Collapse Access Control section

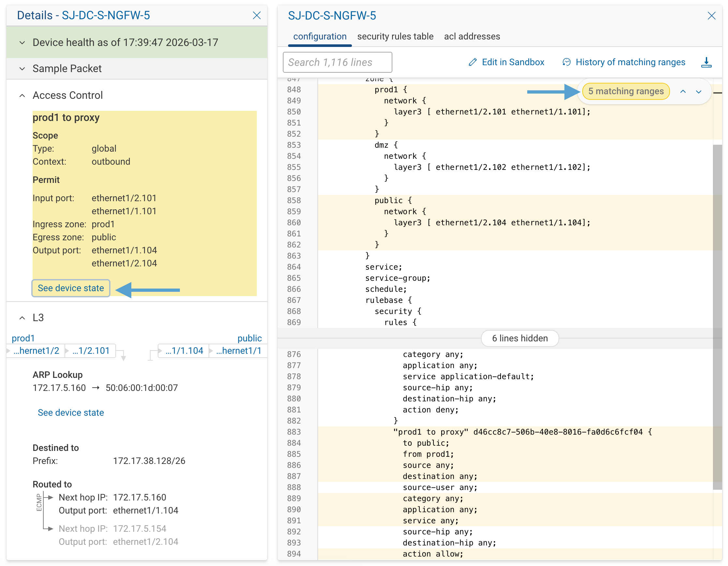[22, 96]
